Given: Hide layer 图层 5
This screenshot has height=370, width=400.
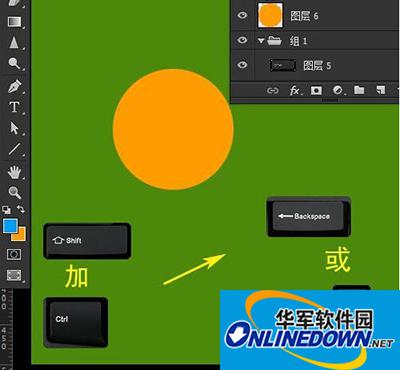Looking at the screenshot, I should coord(242,64).
